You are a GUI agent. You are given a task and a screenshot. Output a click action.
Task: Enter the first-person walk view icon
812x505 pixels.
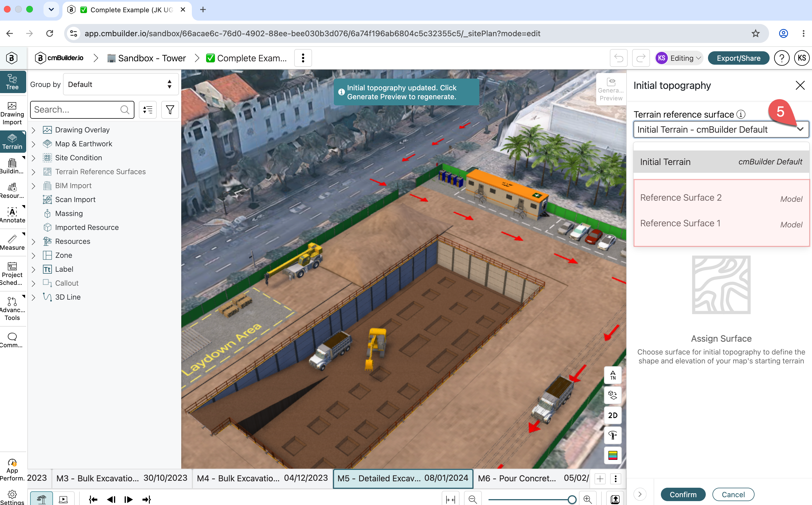tap(613, 435)
